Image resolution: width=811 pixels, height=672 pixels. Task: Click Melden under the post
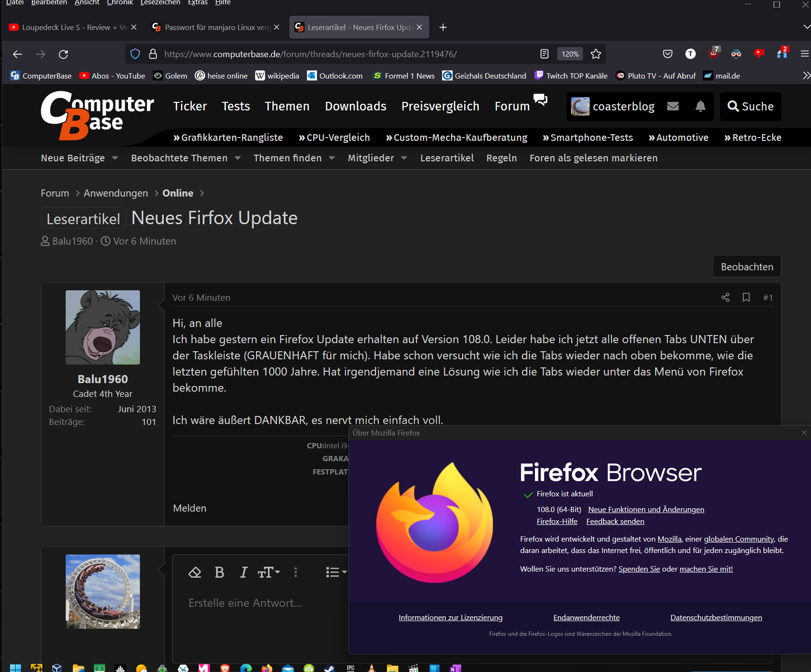(x=189, y=508)
